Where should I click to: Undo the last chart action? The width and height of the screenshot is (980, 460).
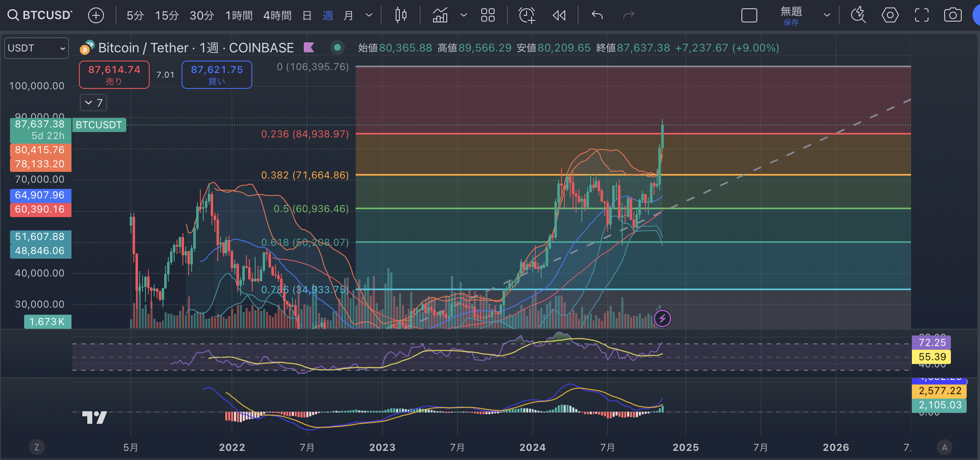(x=597, y=15)
